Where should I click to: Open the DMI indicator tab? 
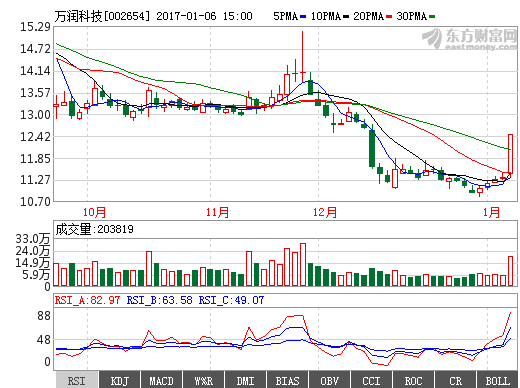[245, 380]
